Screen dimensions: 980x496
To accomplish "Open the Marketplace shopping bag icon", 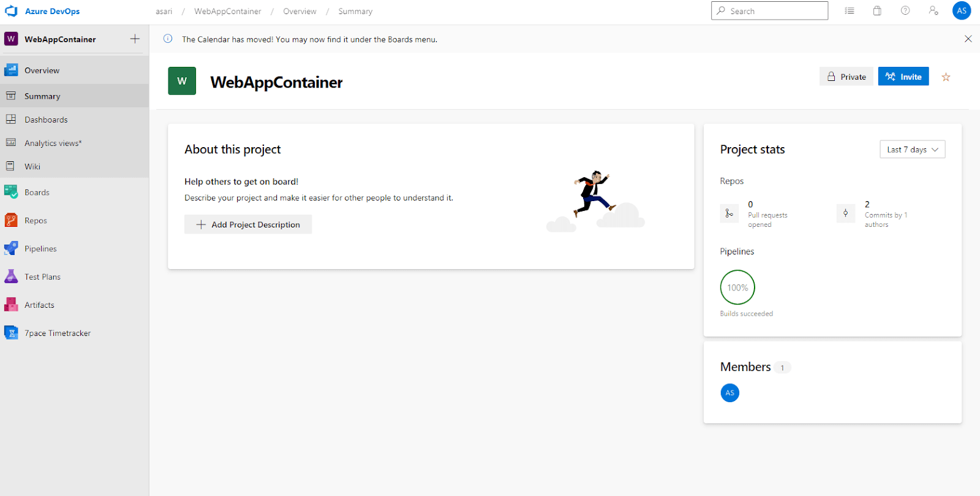I will [x=877, y=11].
